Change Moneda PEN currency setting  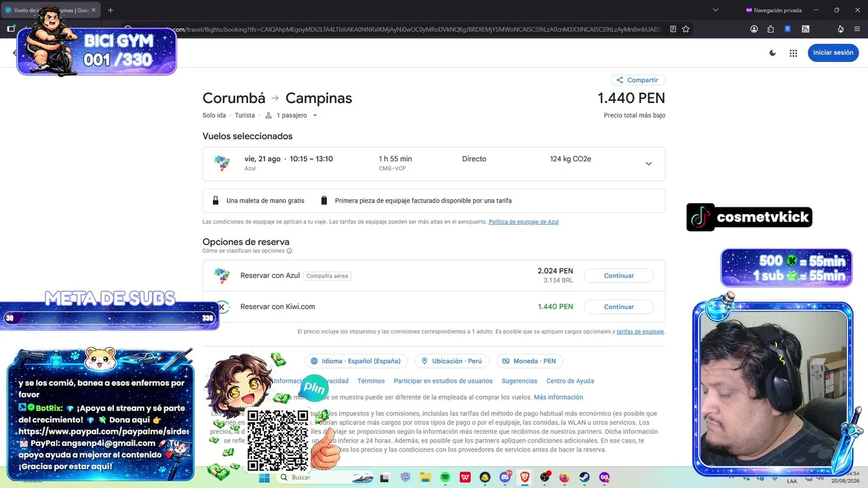530,361
